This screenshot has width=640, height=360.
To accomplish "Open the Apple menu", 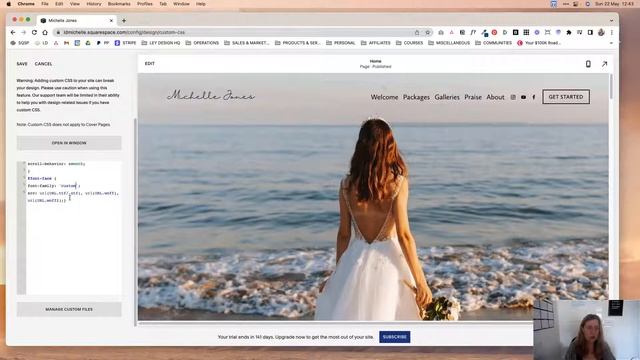I will pos(9,4).
